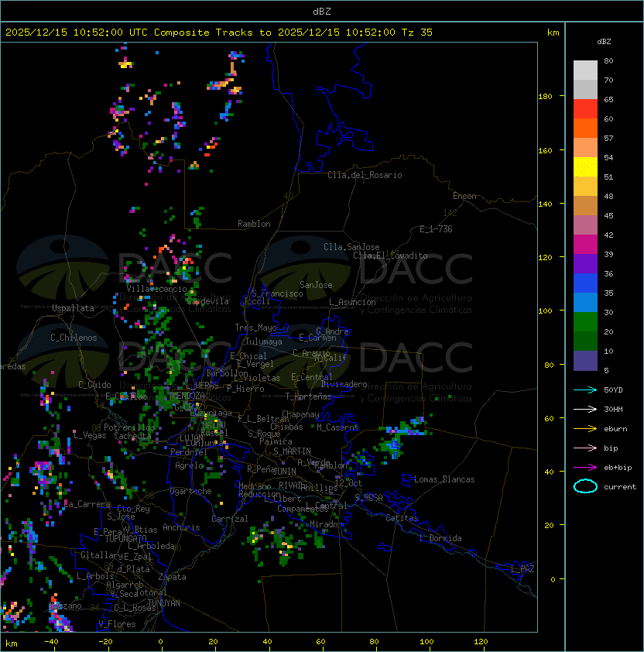Click the cyan ellipse 'current' legend icon
The image size is (644, 652).
(x=585, y=486)
